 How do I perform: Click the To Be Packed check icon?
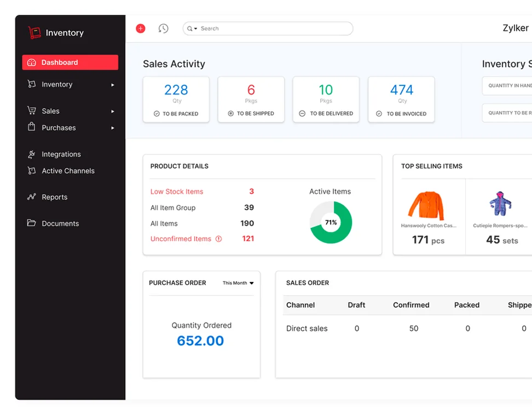pos(157,114)
